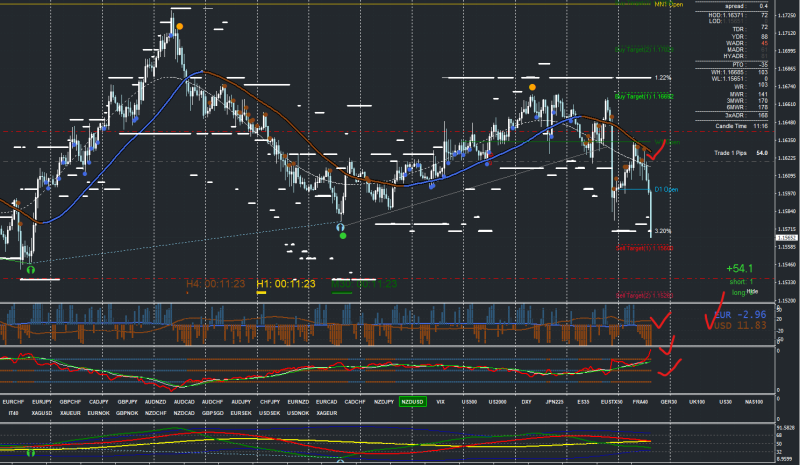
Task: Switch to the USDNOK symbol
Action: (298, 413)
